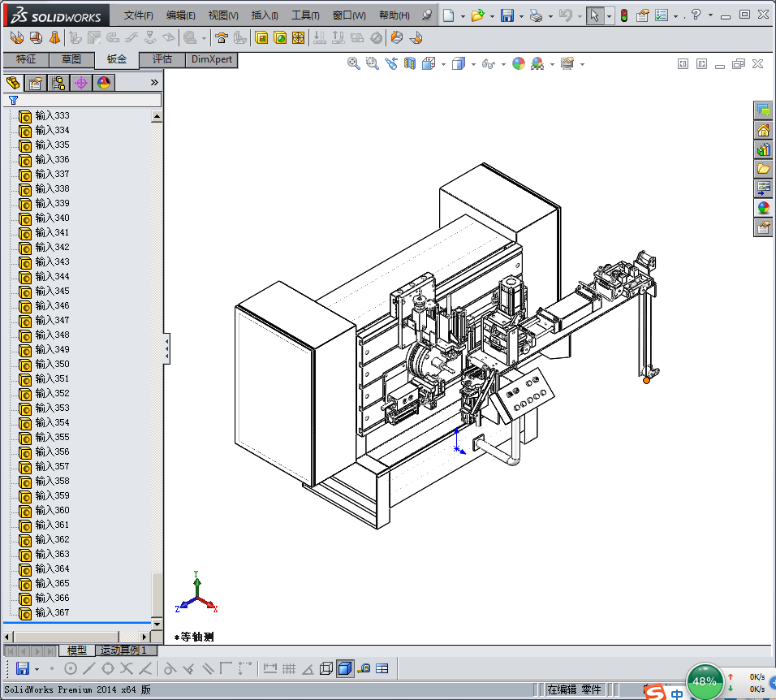The height and width of the screenshot is (700, 776).
Task: Toggle the Select cursor tool
Action: [x=594, y=15]
